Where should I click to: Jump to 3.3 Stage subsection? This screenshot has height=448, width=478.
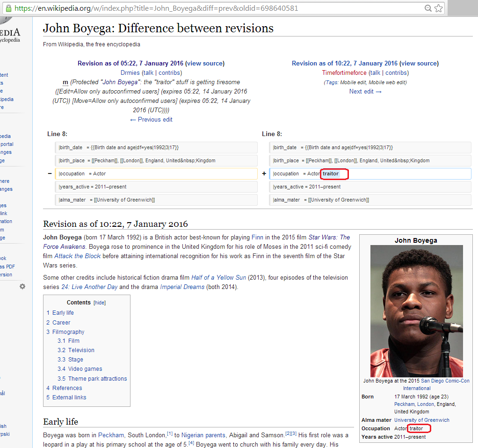[x=71, y=360]
